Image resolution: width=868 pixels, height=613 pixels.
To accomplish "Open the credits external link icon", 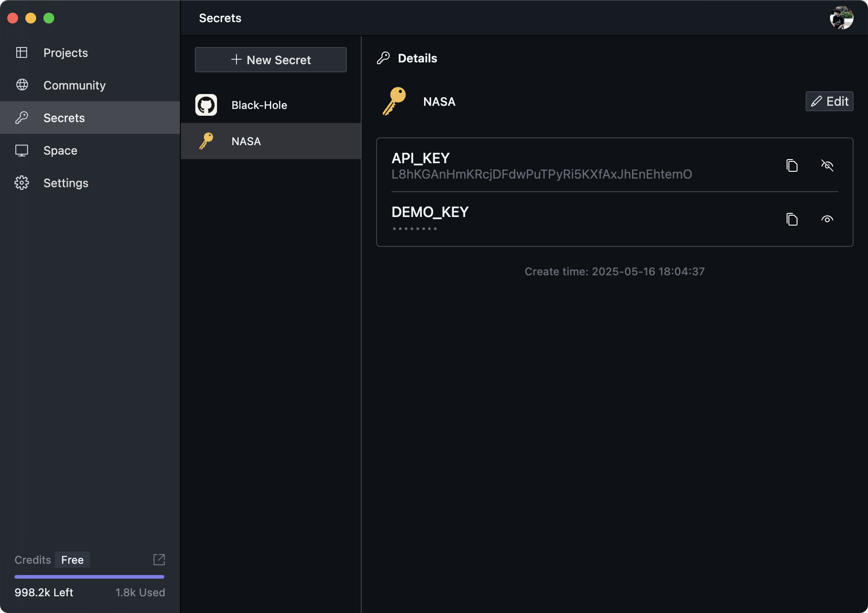I will 159,560.
